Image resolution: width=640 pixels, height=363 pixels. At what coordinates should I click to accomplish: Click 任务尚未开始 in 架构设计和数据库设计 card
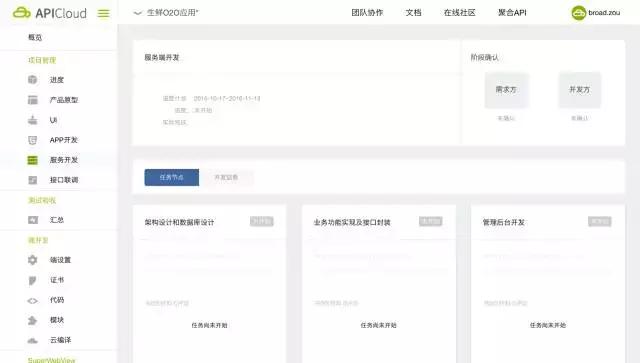209,325
